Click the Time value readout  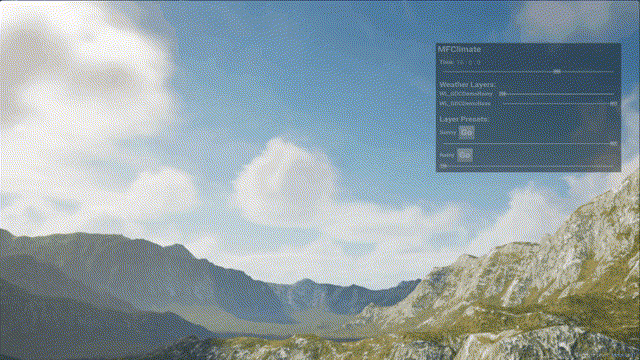pos(469,62)
